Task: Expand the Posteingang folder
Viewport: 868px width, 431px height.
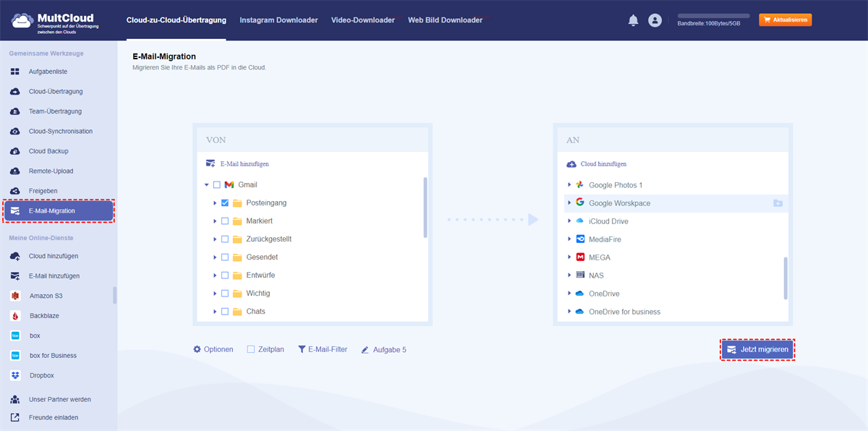Action: 216,203
